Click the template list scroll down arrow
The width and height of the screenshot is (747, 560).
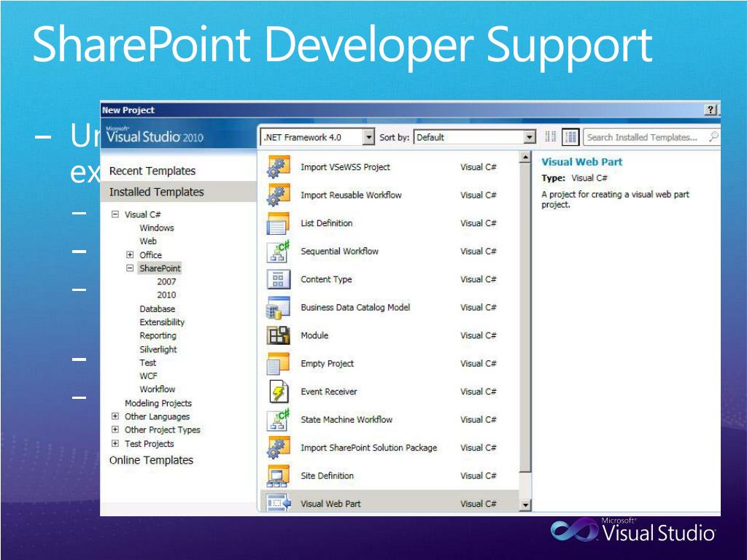tap(525, 505)
